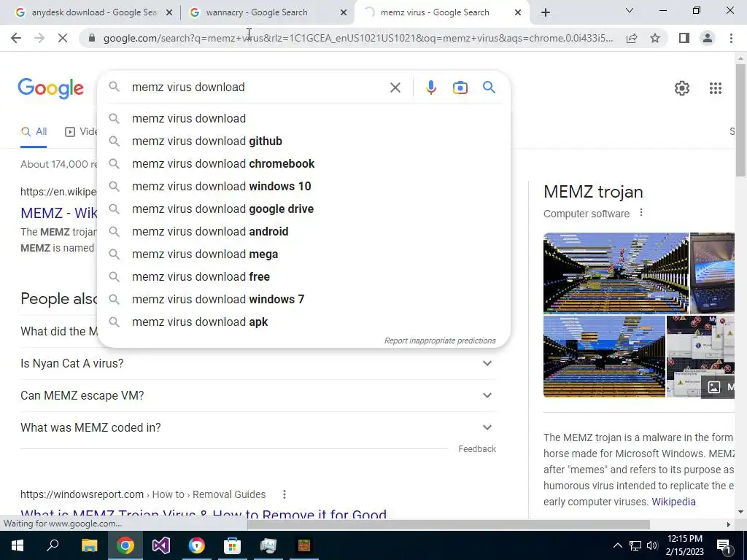Viewport: 747px width, 560px height.
Task: Open the Google logo homepage link
Action: pos(50,88)
